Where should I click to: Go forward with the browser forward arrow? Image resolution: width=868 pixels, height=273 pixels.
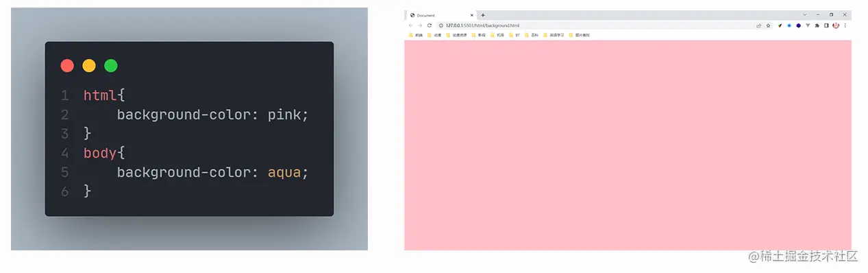(x=420, y=25)
